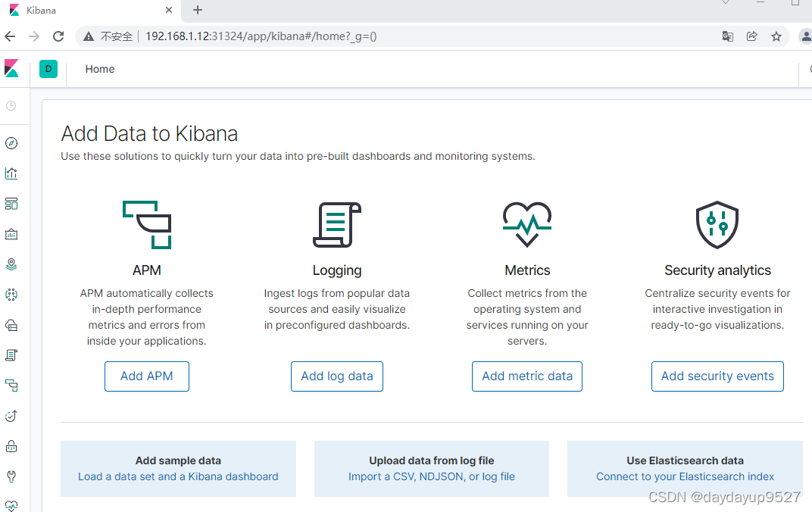Open Uptime from the sidebar icon

(11, 416)
